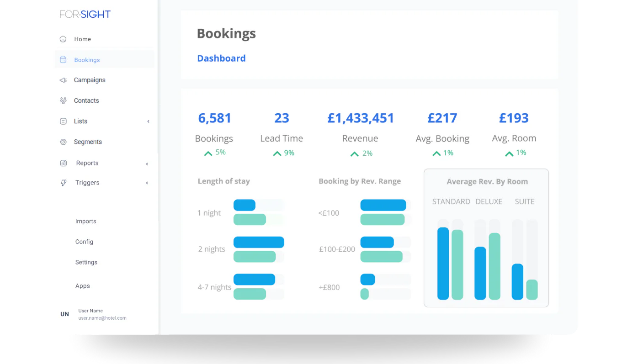
Task: Click the Length of stay heading
Action: tap(223, 181)
